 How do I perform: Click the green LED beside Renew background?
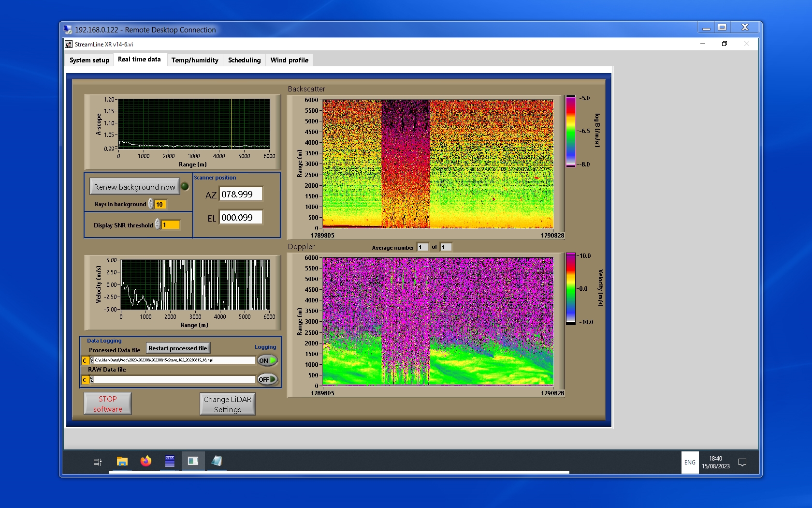click(x=185, y=187)
